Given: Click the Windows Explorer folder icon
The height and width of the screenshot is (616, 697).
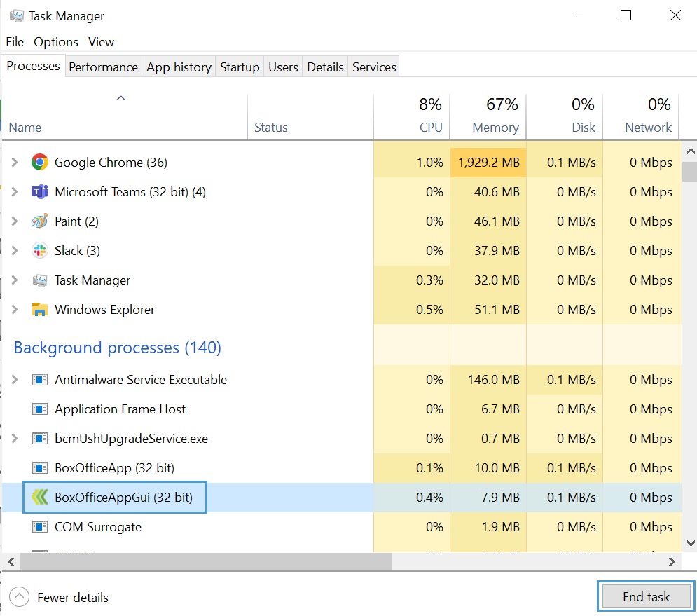Looking at the screenshot, I should tap(40, 310).
